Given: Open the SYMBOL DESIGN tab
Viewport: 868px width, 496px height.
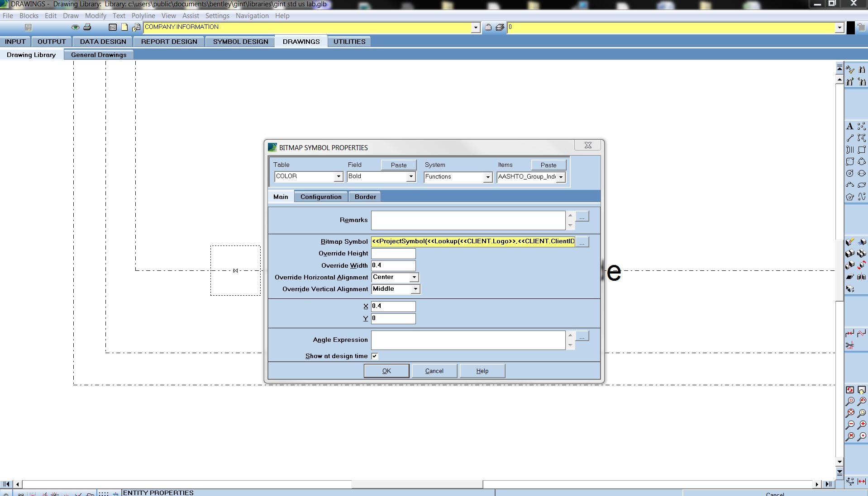Looking at the screenshot, I should (x=240, y=42).
